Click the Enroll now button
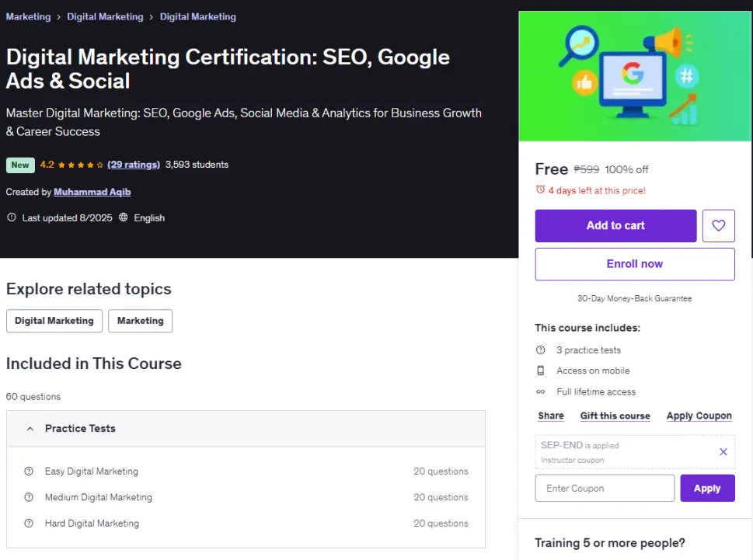753x560 pixels. point(635,264)
